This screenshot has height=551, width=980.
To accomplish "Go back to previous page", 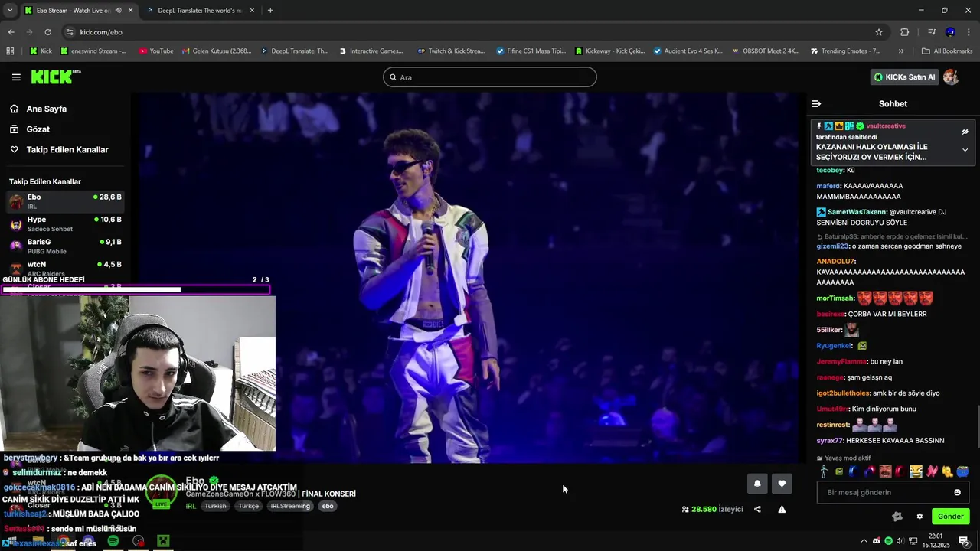I will tap(11, 32).
